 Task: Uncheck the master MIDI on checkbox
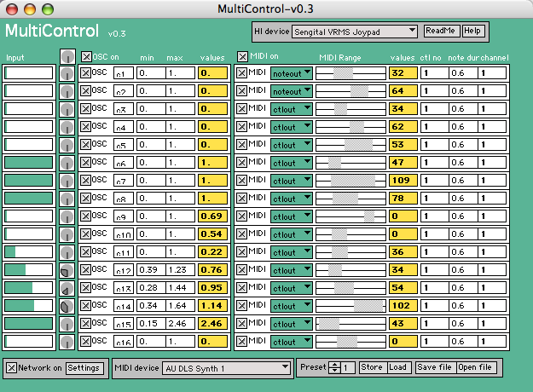point(242,57)
